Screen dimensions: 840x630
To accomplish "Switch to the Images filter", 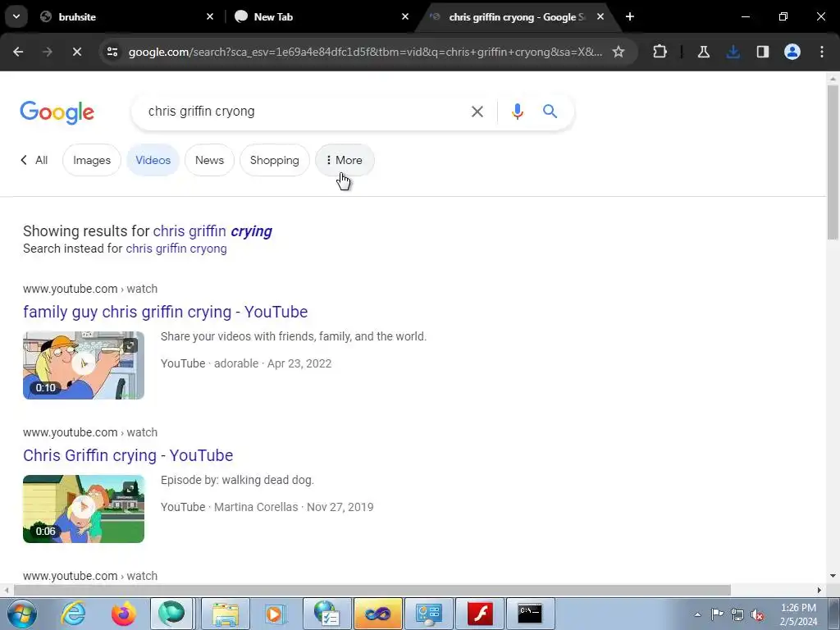I will click(92, 160).
